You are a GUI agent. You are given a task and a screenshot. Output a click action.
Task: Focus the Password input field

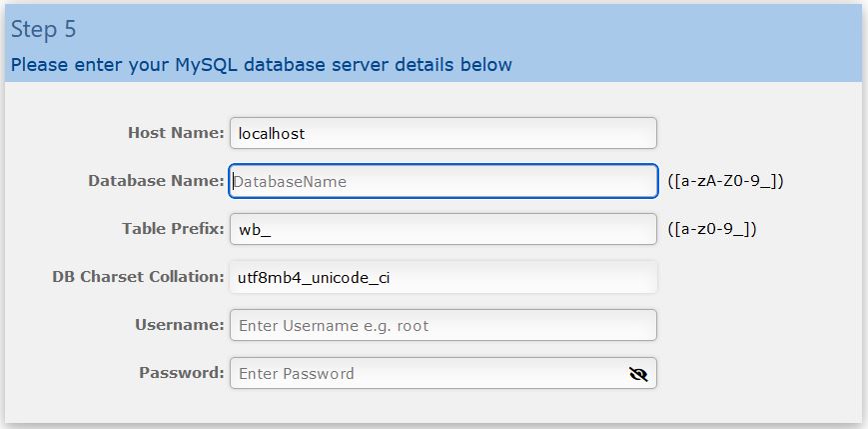click(443, 373)
